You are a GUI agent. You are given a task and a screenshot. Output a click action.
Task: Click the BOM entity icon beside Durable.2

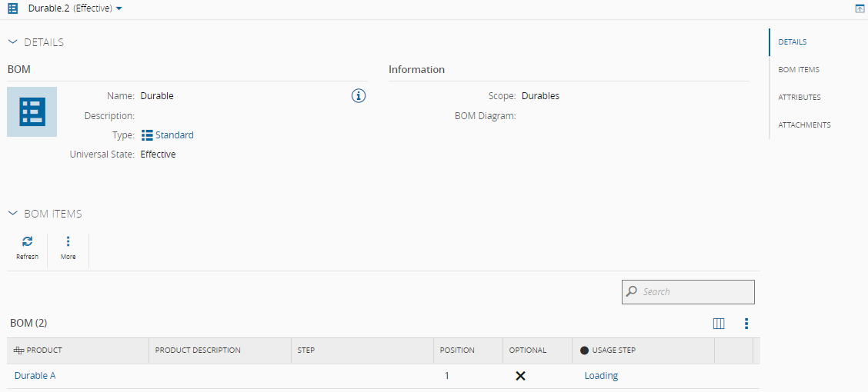click(12, 8)
